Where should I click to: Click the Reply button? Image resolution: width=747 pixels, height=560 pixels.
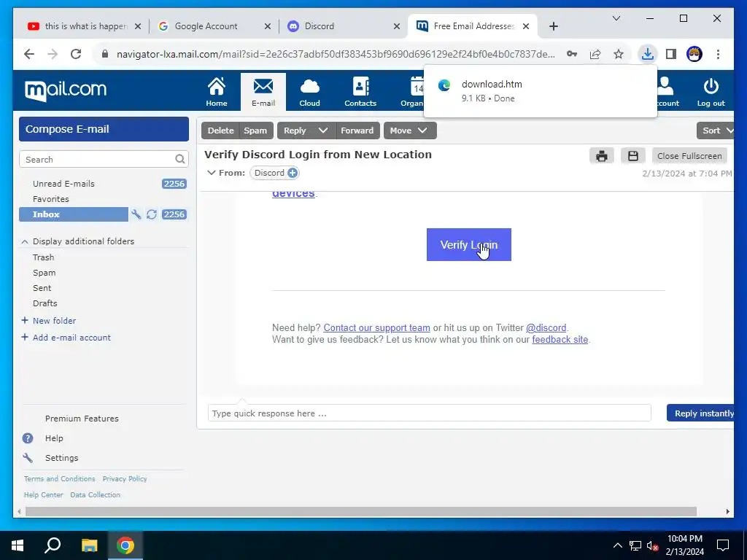click(295, 131)
